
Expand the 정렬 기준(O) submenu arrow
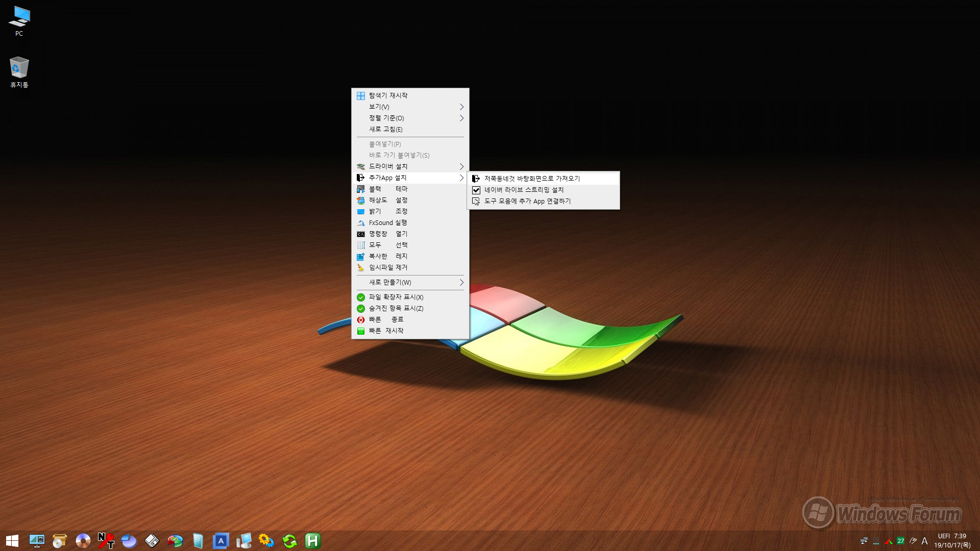461,118
